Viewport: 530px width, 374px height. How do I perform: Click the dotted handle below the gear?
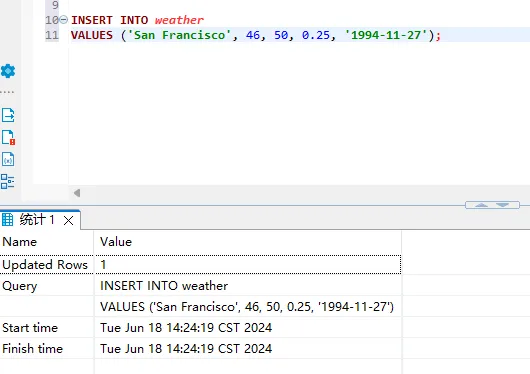pos(7,92)
